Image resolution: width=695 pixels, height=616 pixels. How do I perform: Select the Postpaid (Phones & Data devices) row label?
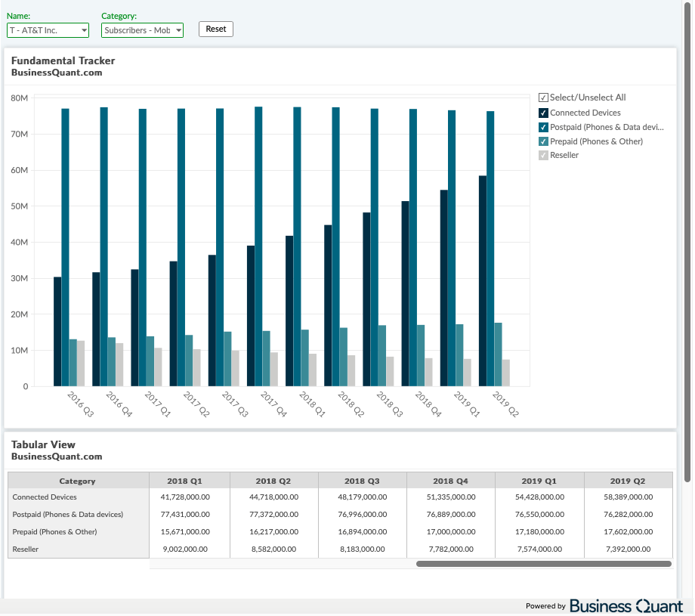tap(68, 515)
